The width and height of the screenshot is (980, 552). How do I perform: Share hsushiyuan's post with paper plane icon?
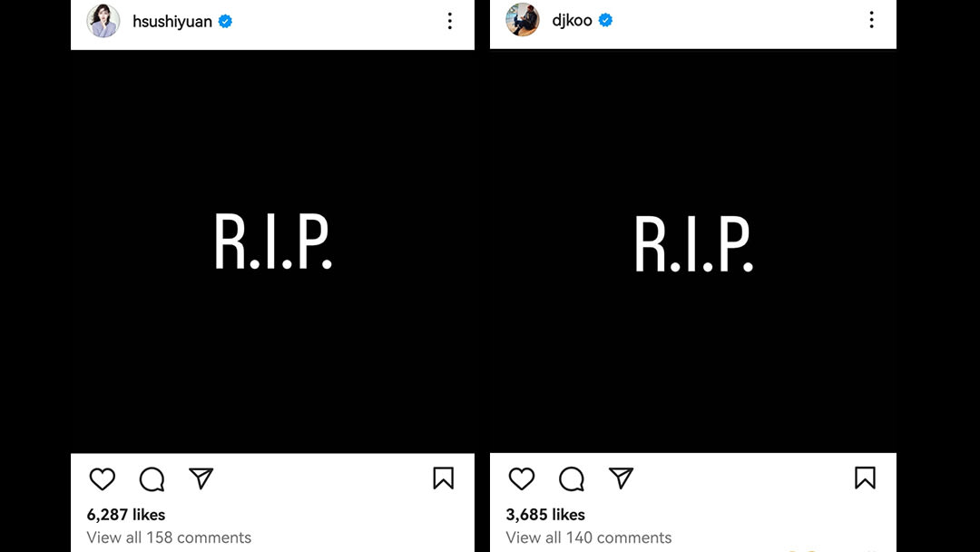(201, 478)
